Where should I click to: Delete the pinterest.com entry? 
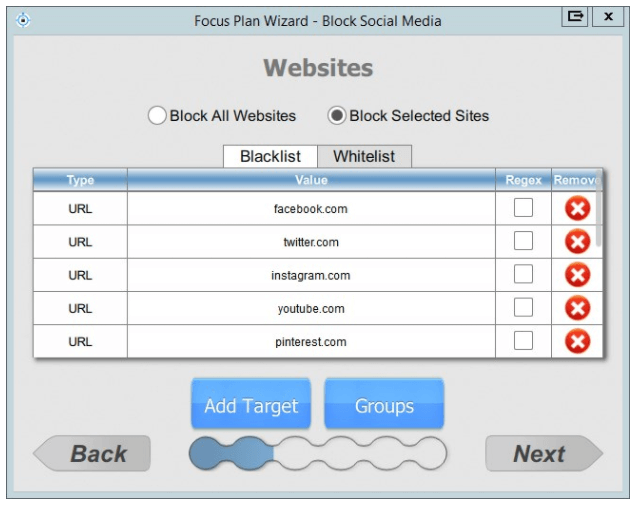tap(577, 341)
